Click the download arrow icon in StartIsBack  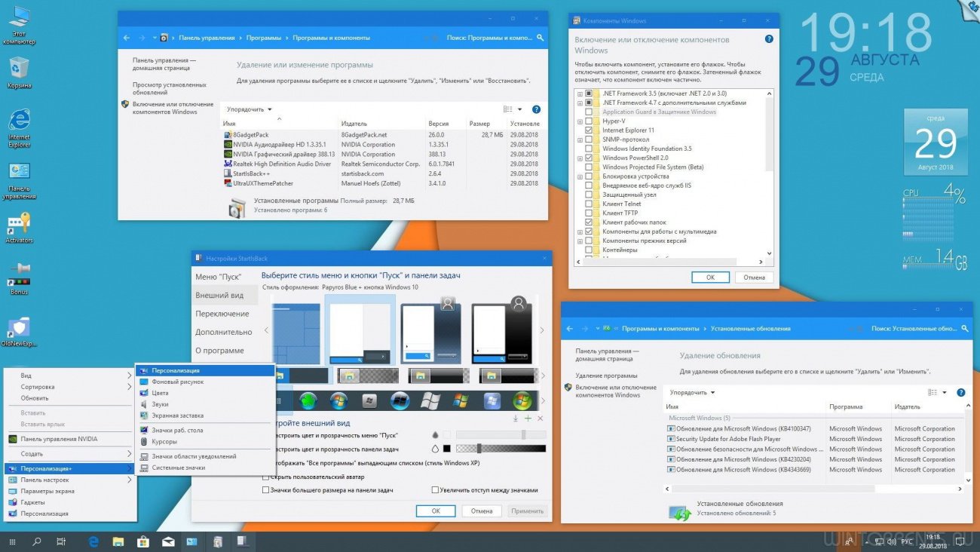pyautogui.click(x=516, y=418)
